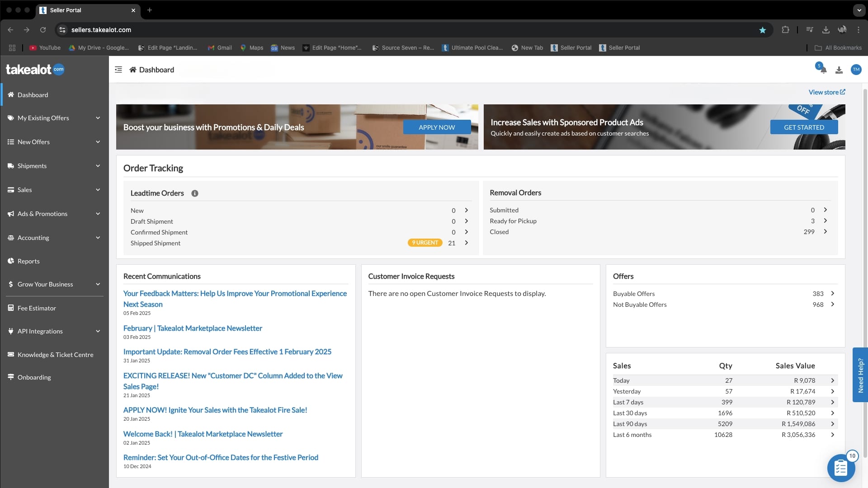Expand the API Integrations section
This screenshot has width=868, height=488.
[x=40, y=331]
